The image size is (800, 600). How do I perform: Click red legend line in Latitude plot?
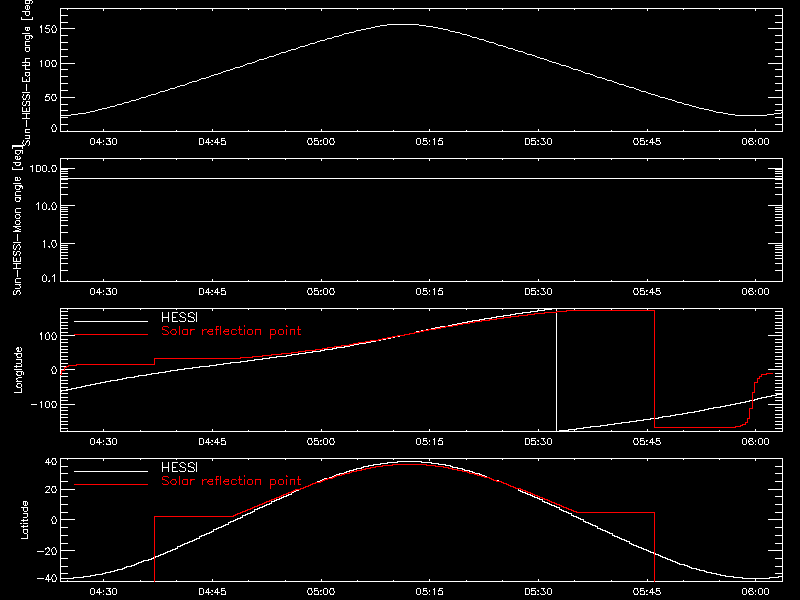point(111,485)
